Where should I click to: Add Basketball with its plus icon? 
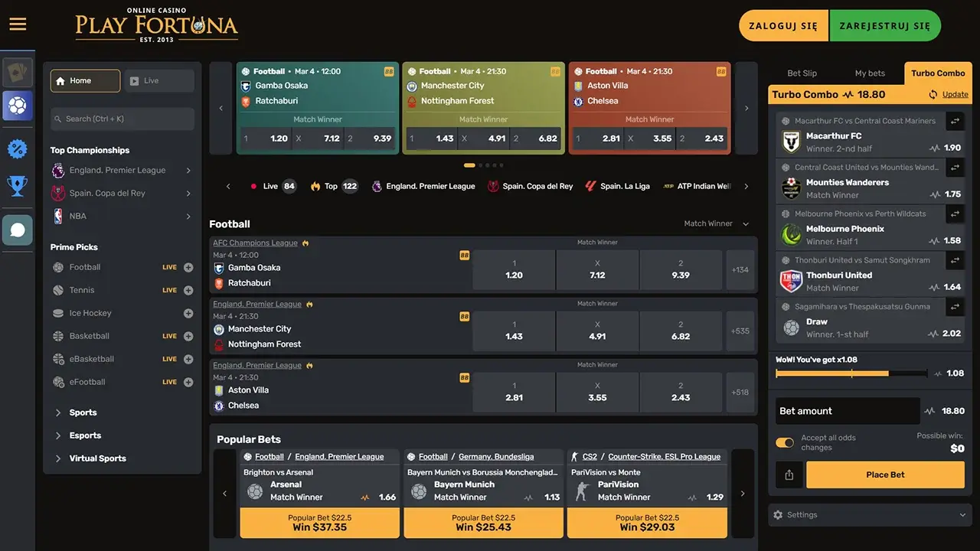coord(188,336)
